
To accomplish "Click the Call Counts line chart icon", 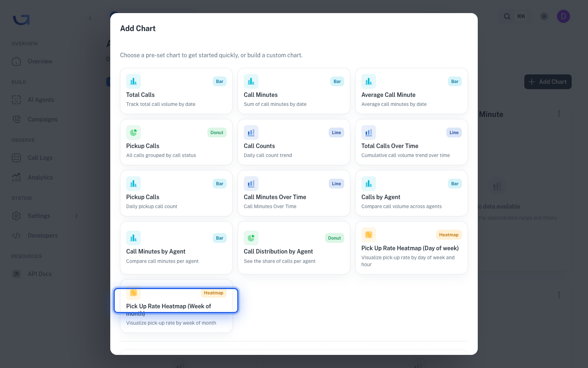I will (251, 132).
